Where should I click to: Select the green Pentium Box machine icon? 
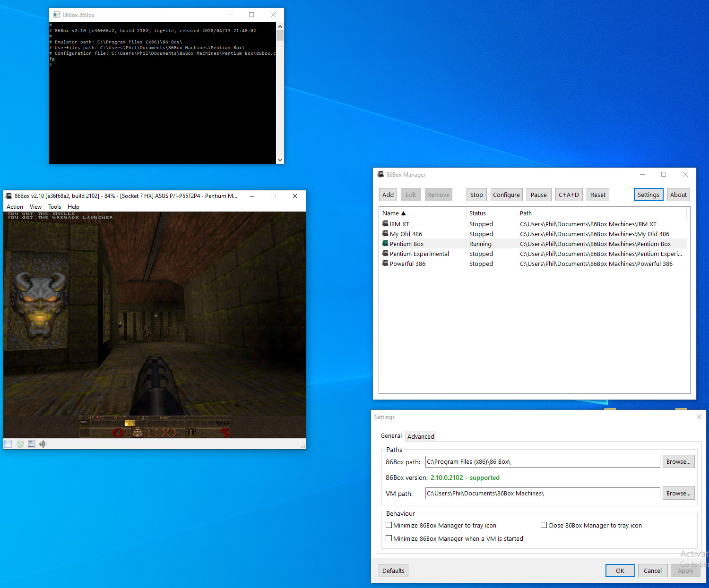click(385, 243)
